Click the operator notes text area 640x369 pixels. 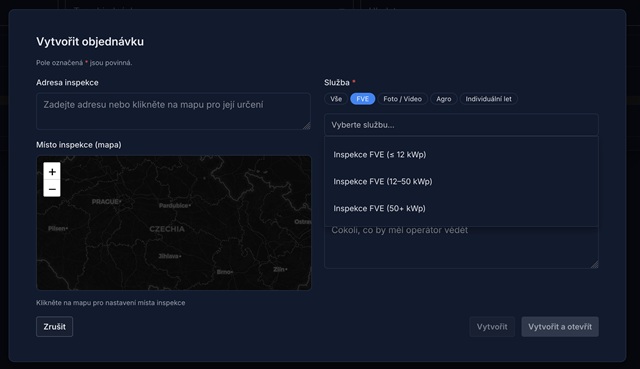[461, 247]
